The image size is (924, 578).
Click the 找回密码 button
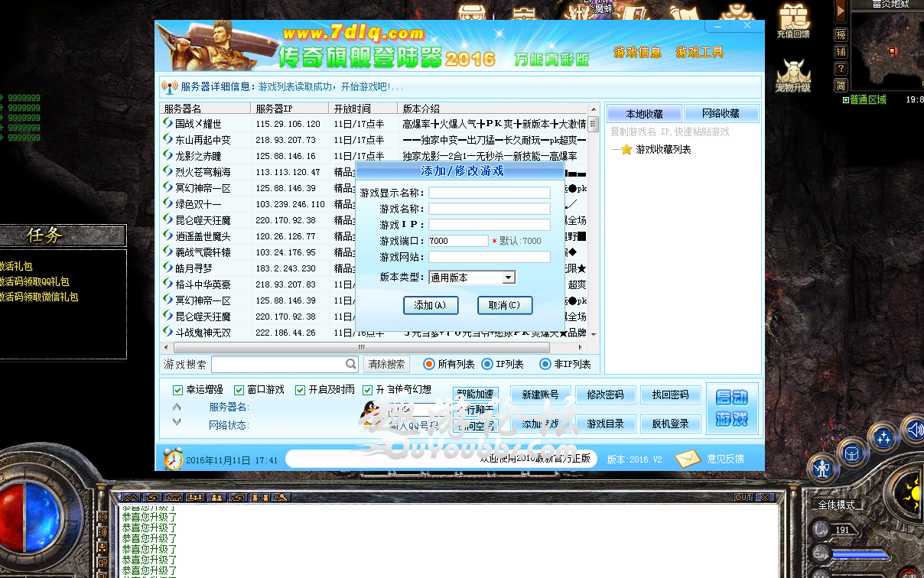click(x=671, y=395)
